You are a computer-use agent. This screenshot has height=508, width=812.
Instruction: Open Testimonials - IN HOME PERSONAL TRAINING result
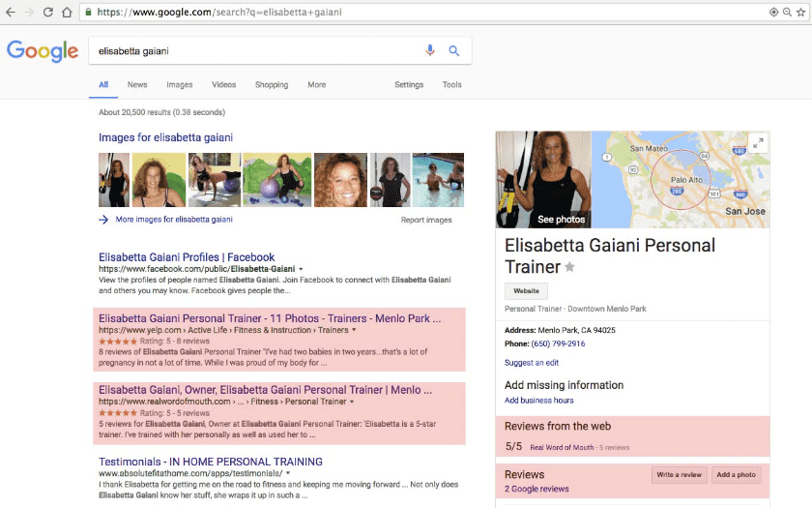tap(211, 462)
